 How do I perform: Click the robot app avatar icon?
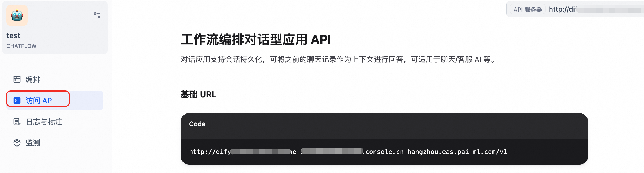point(17,15)
